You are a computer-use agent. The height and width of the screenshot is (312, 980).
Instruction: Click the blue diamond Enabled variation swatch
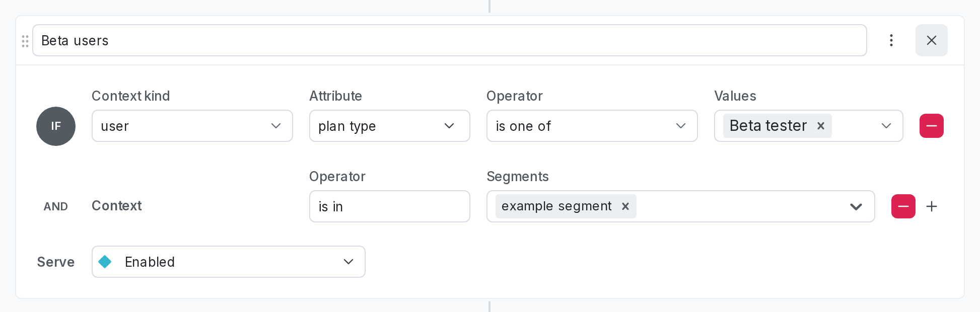[105, 262]
